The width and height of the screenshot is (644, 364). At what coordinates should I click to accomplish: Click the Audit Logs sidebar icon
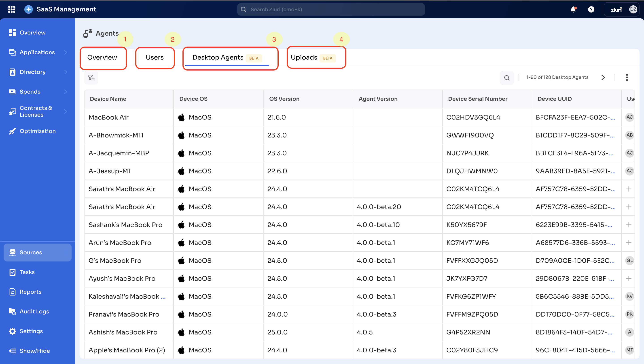(13, 311)
